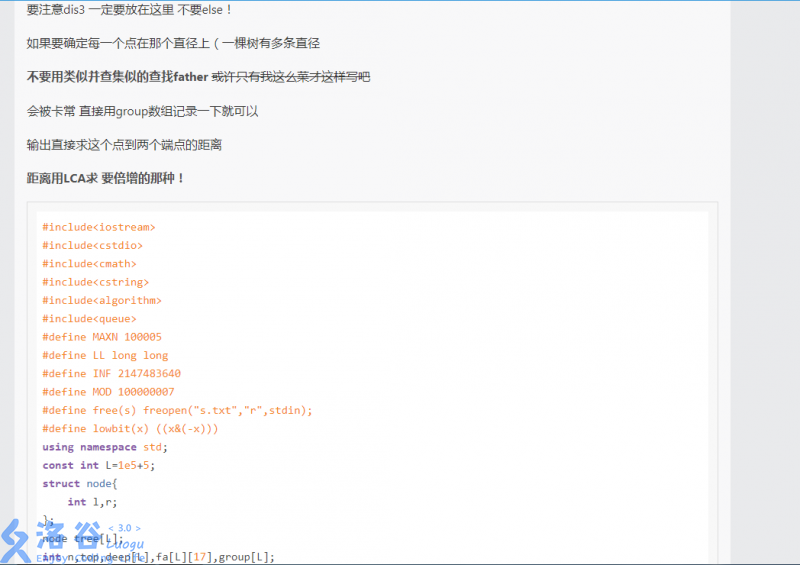Click the '#define LL long long' line

tap(105, 355)
